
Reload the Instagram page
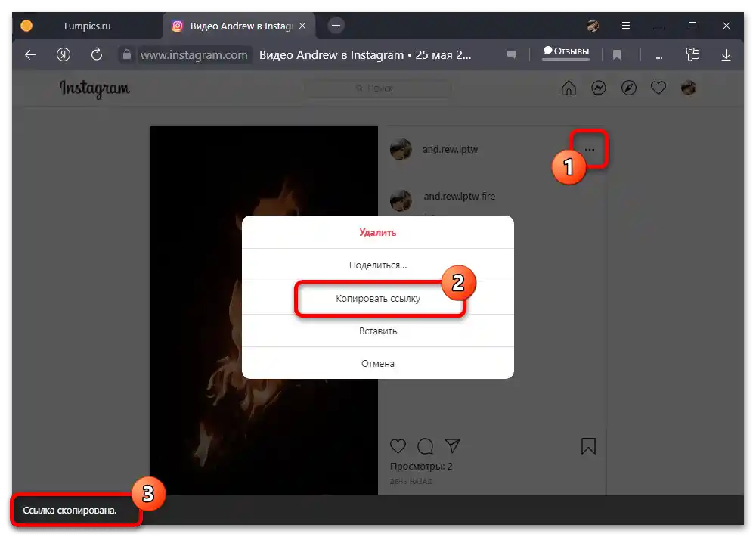coord(97,54)
